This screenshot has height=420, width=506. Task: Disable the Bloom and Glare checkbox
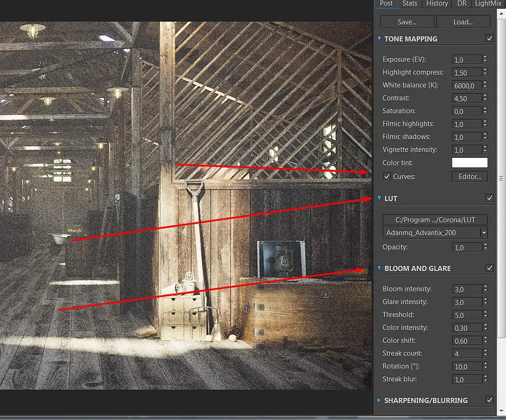coord(489,268)
